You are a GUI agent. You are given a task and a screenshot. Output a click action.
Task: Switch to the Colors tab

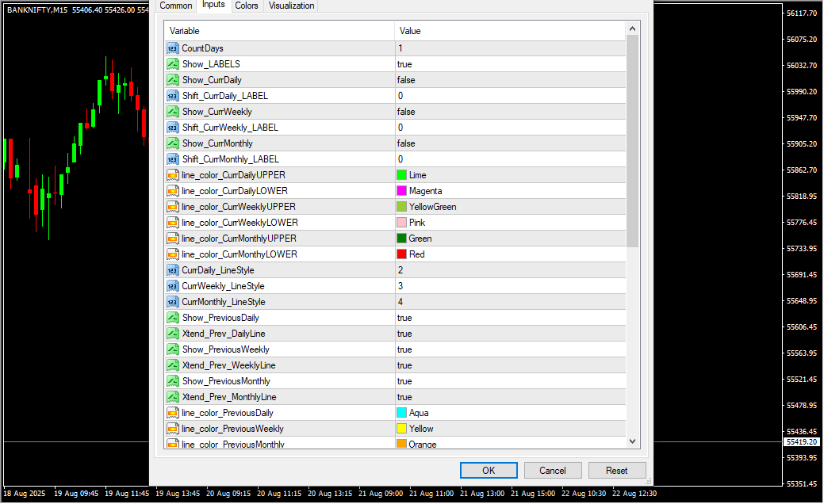[247, 6]
